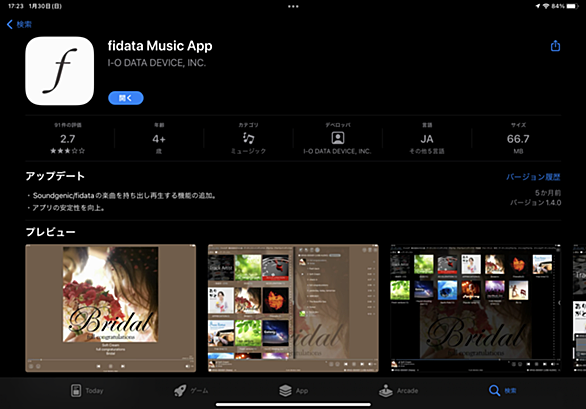Tap the three-star rating row

point(68,151)
